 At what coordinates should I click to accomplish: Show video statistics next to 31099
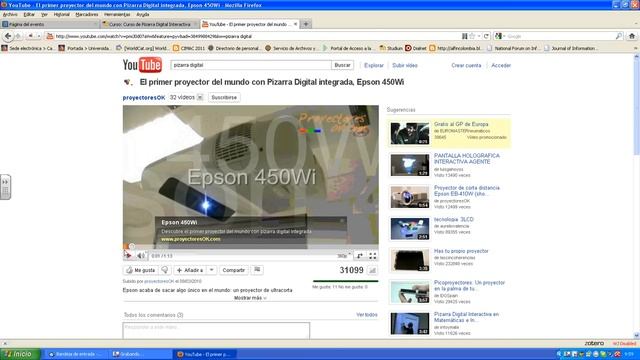(x=373, y=270)
